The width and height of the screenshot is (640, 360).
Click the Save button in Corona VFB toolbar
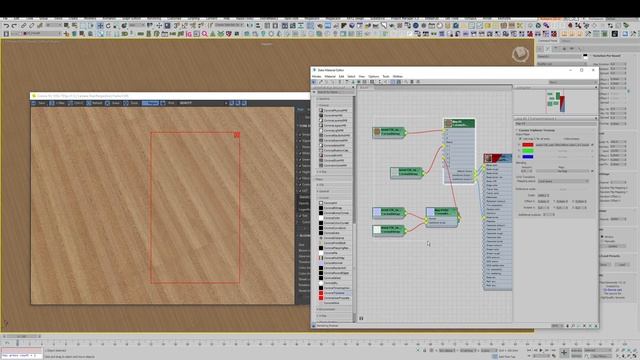pyautogui.click(x=39, y=103)
